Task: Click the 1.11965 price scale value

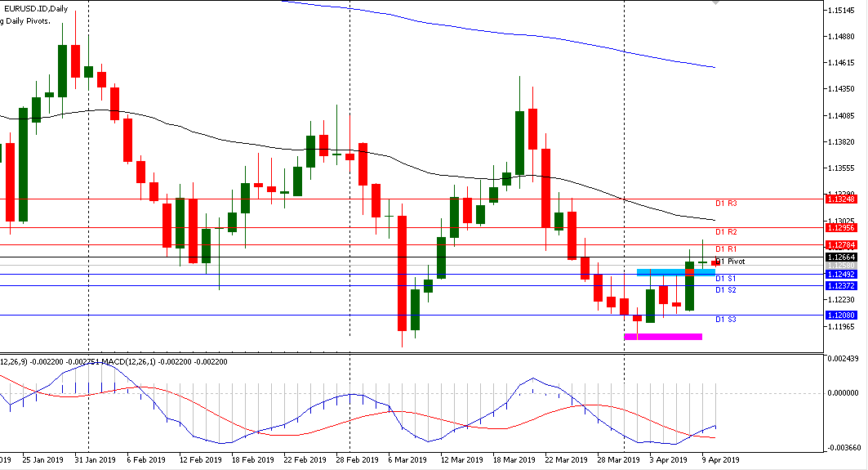Action: point(841,327)
